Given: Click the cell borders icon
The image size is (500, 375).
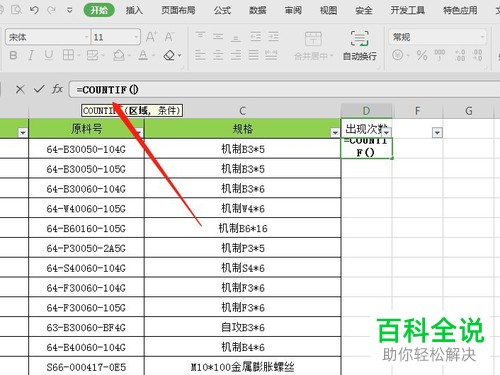Looking at the screenshot, I should point(68,55).
